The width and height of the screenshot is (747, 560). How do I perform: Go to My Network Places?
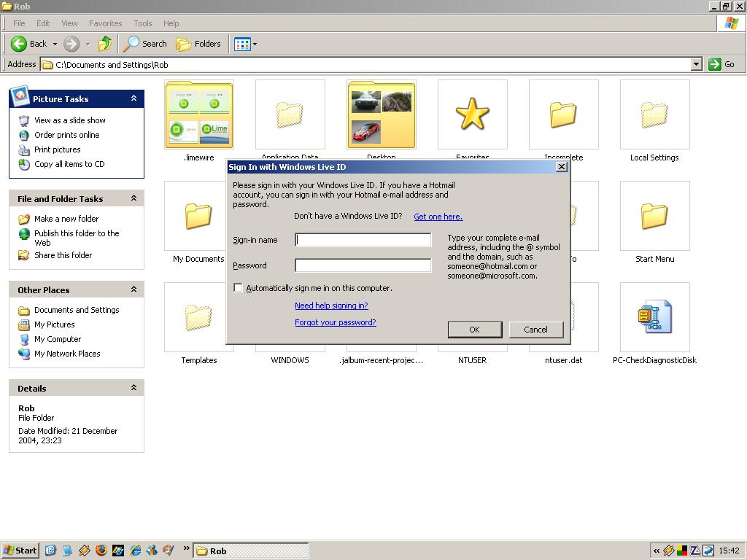point(67,354)
